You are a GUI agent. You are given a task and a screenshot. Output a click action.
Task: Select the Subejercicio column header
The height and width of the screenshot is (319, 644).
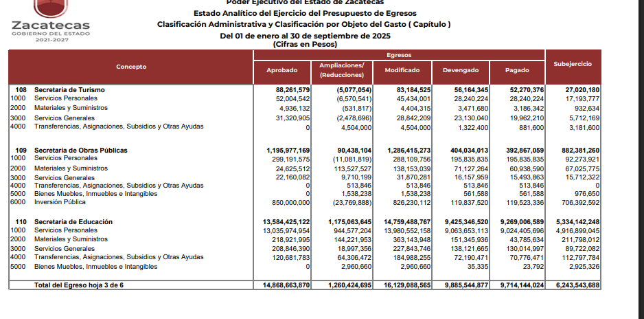[x=573, y=64]
